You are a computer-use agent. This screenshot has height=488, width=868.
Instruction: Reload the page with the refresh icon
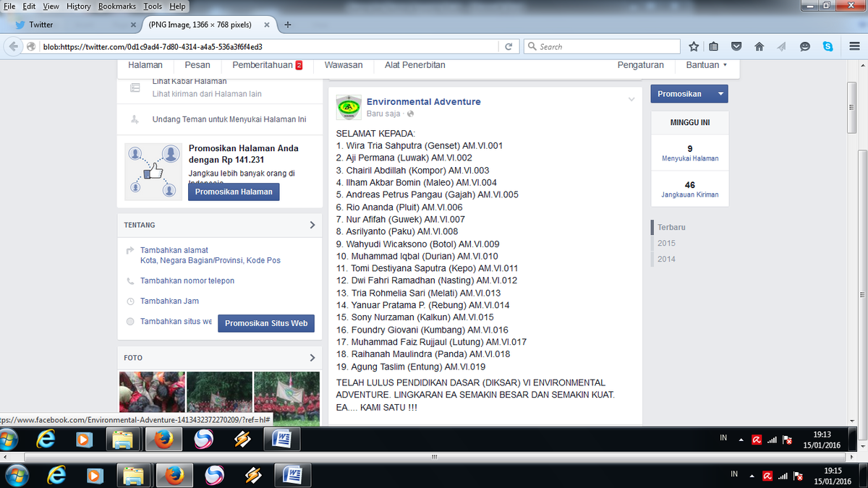[x=509, y=46]
